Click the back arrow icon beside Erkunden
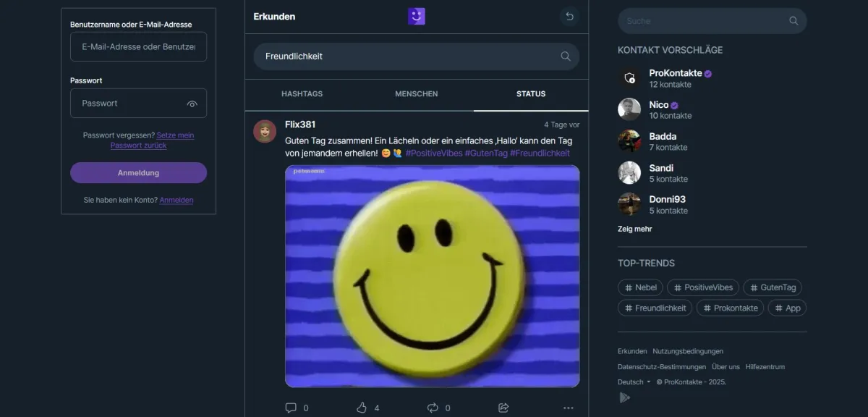Image resolution: width=868 pixels, height=417 pixels. [x=570, y=17]
